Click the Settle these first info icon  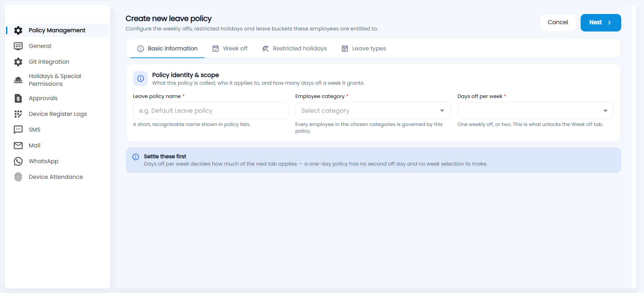point(136,157)
